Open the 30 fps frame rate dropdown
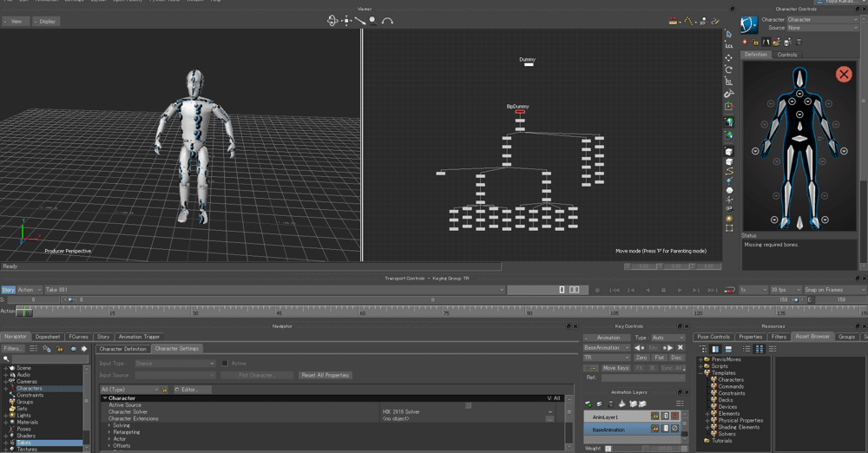Image resolution: width=868 pixels, height=453 pixels. (x=786, y=290)
